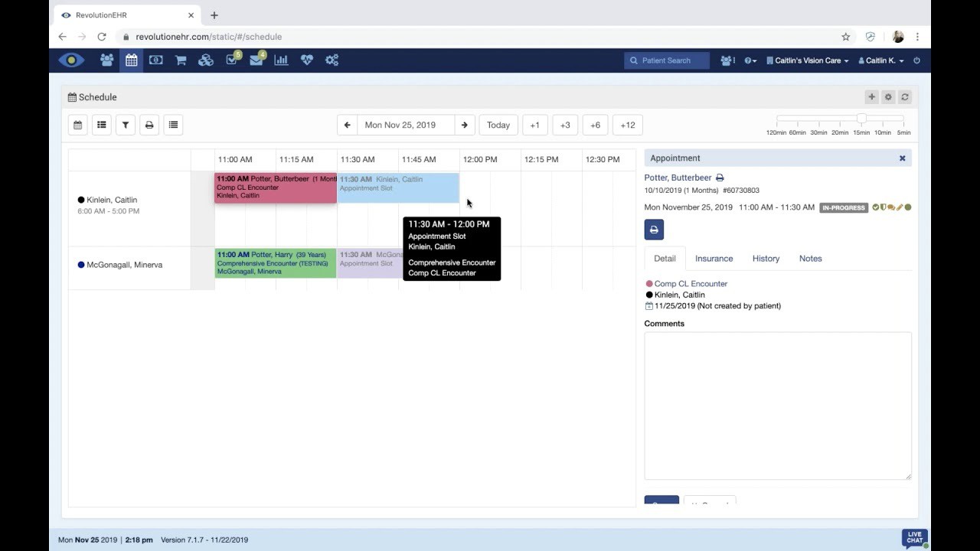Expand the Caitlin's Vision Care dropdown
Image resolution: width=980 pixels, height=551 pixels.
tap(807, 60)
